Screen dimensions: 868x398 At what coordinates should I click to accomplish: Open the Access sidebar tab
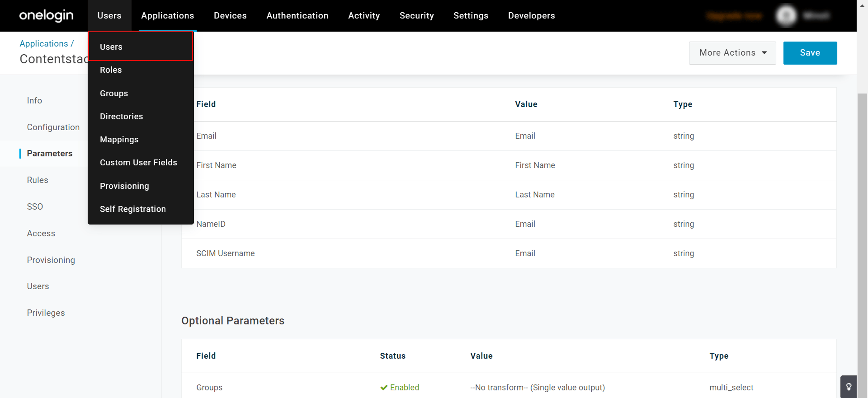(x=41, y=233)
